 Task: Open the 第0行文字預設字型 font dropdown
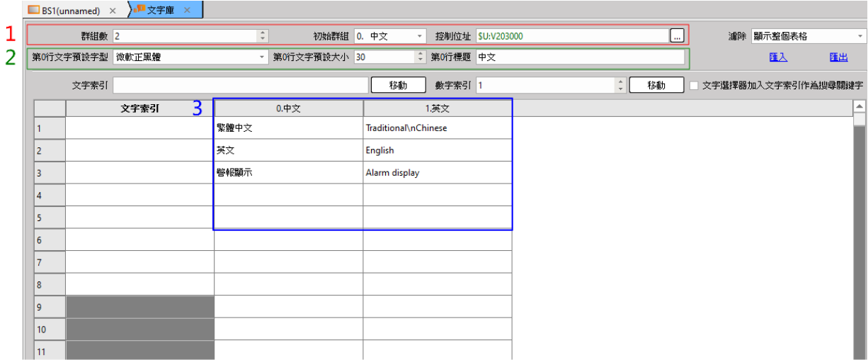[x=190, y=57]
